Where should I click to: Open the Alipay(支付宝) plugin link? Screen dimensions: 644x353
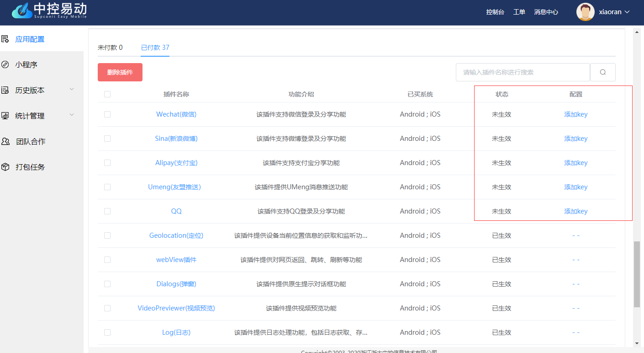(x=176, y=163)
